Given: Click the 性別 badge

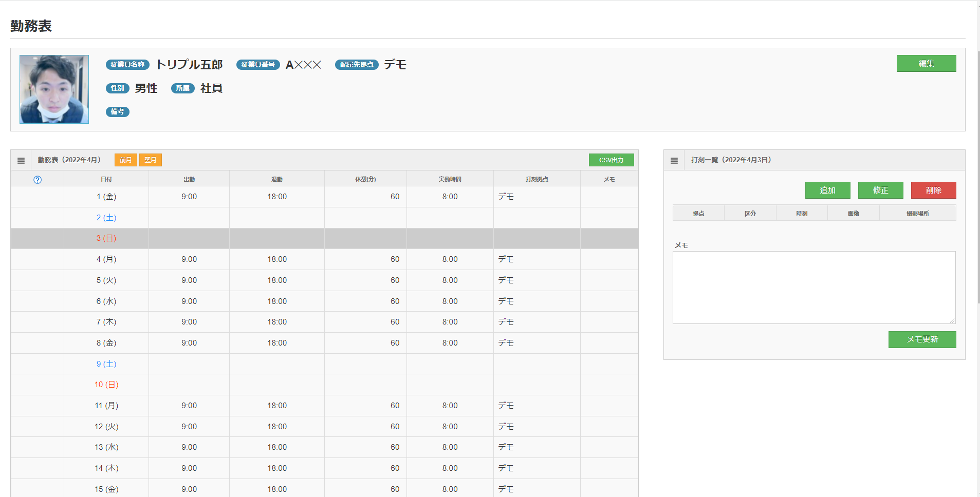Looking at the screenshot, I should 118,88.
